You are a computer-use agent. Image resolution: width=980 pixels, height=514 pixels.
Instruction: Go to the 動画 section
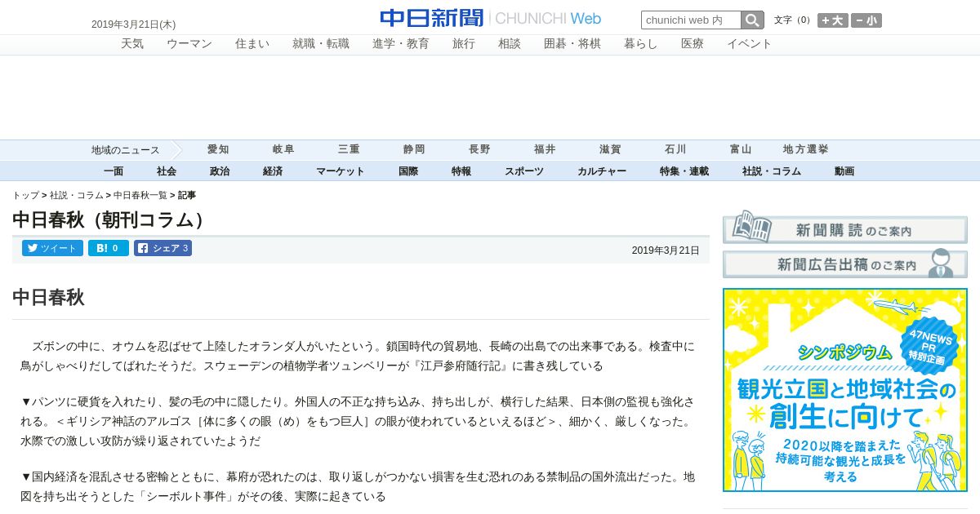pyautogui.click(x=844, y=171)
